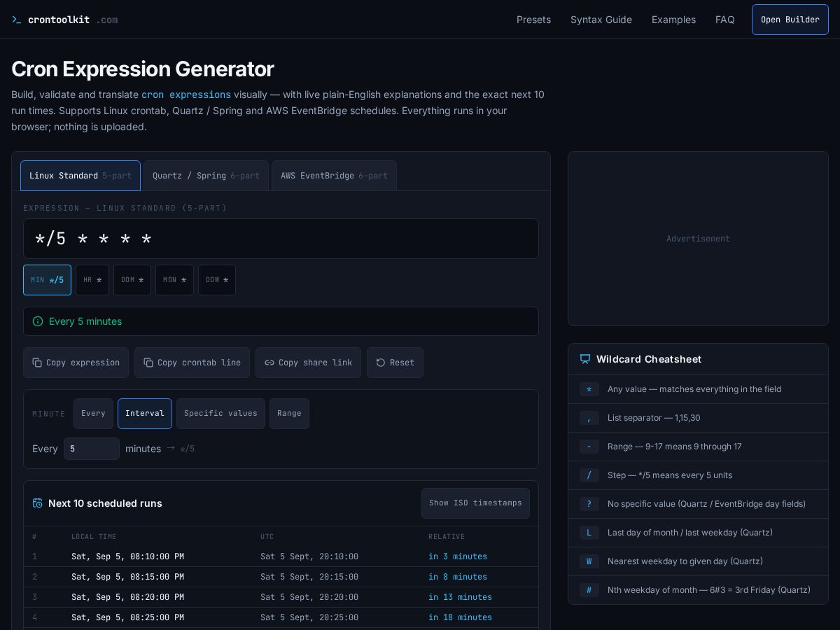The image size is (840, 630).
Task: Click the slash step symbol in cheatsheet
Action: click(589, 475)
